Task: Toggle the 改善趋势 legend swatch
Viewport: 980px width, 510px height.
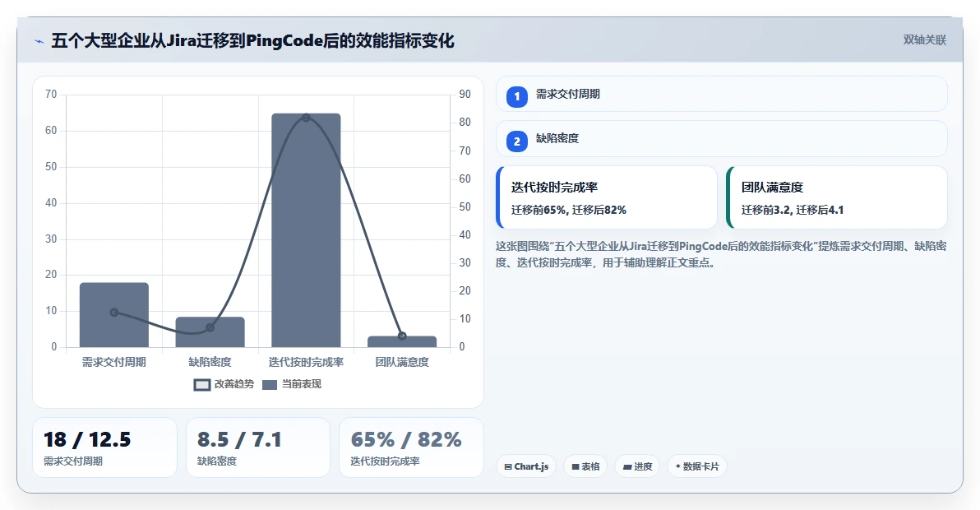Action: click(x=202, y=384)
